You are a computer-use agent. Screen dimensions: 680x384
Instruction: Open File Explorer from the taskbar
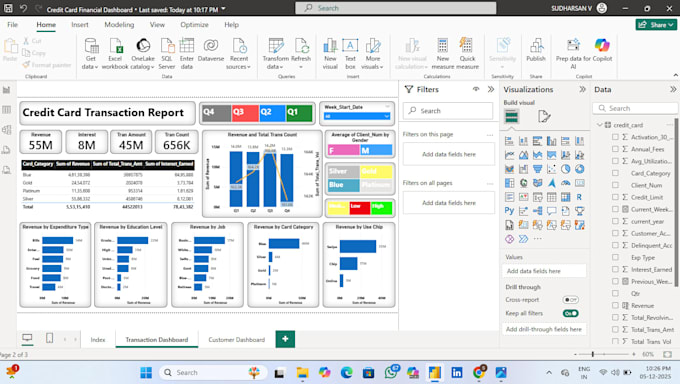tap(302, 372)
